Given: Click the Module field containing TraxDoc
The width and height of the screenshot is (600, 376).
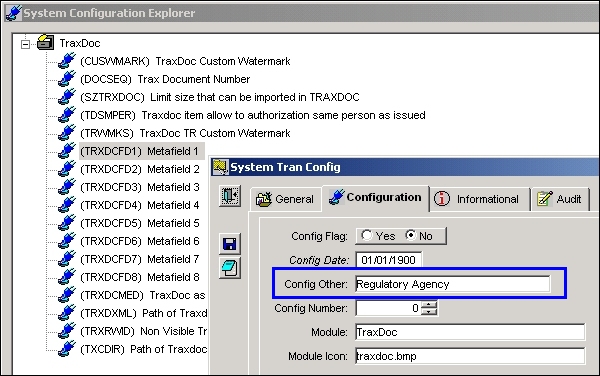Looking at the screenshot, I should tap(470, 332).
